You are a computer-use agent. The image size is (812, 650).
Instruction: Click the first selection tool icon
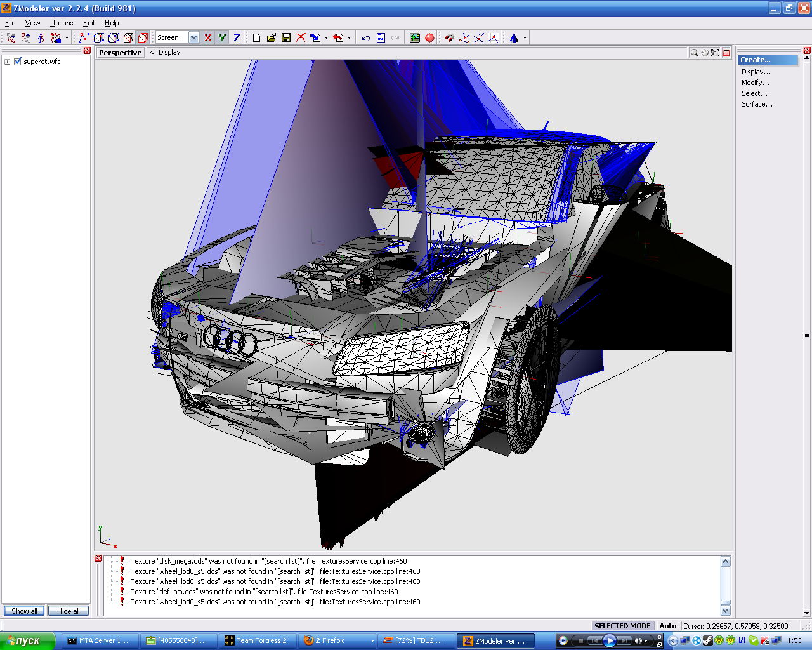click(x=11, y=37)
